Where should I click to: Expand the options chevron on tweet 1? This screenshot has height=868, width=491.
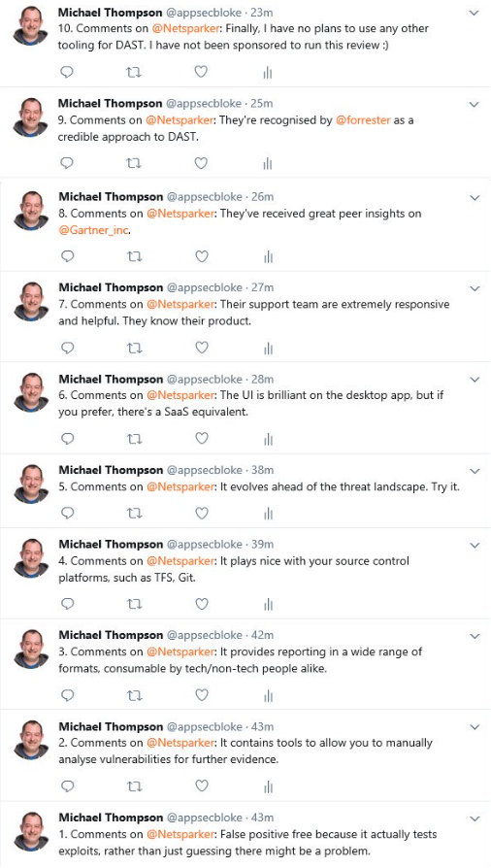pyautogui.click(x=475, y=818)
